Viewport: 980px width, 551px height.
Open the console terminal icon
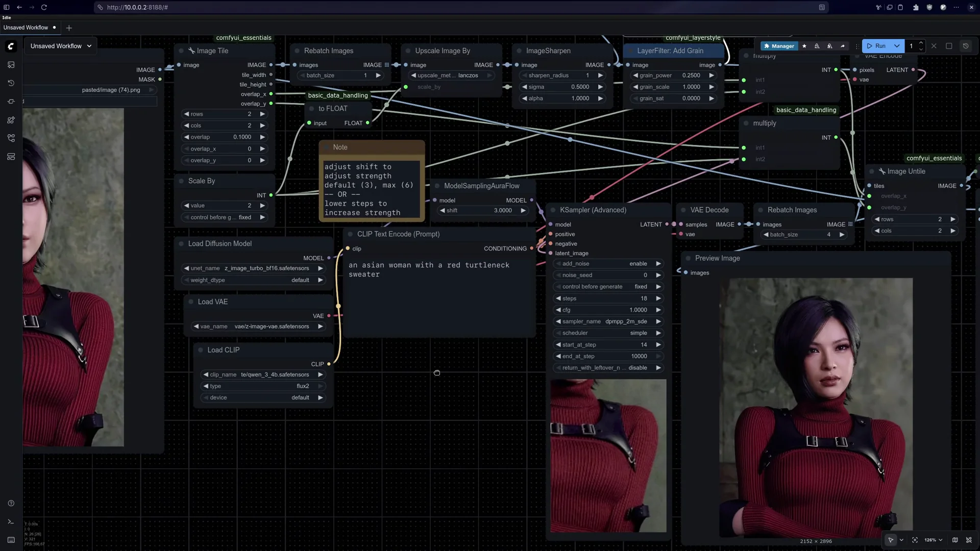pyautogui.click(x=11, y=521)
